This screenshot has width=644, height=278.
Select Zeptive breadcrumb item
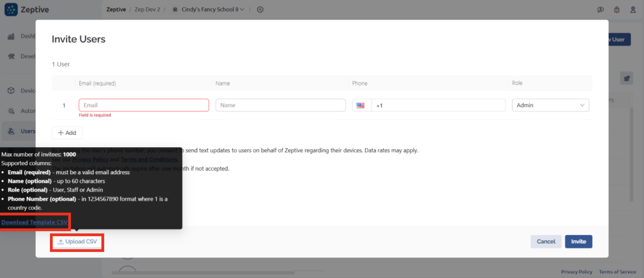pos(116,9)
